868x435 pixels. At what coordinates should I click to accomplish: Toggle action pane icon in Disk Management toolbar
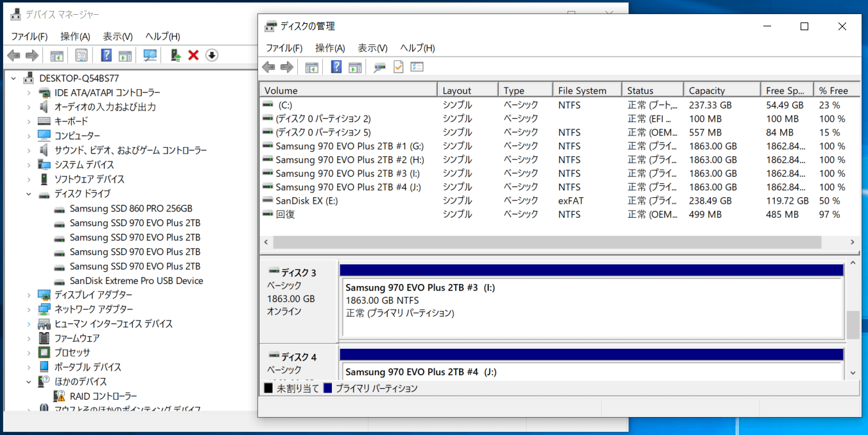click(355, 67)
